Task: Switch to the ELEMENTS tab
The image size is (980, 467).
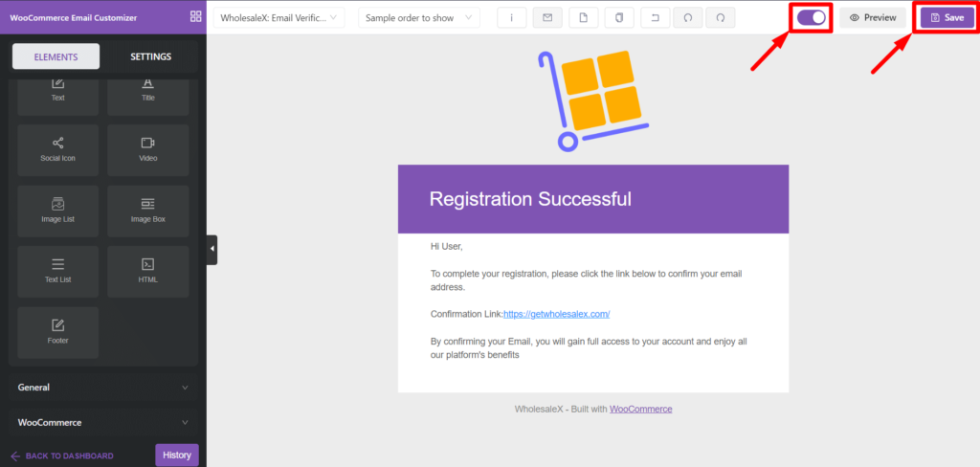Action: pos(56,56)
